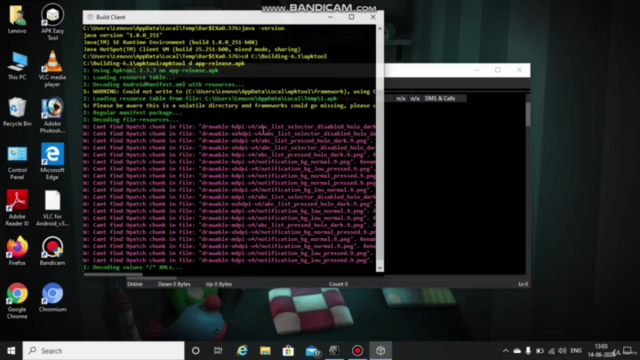The height and width of the screenshot is (360, 640).
Task: Open APK Easy Tool desktop shortcut
Action: 52,21
